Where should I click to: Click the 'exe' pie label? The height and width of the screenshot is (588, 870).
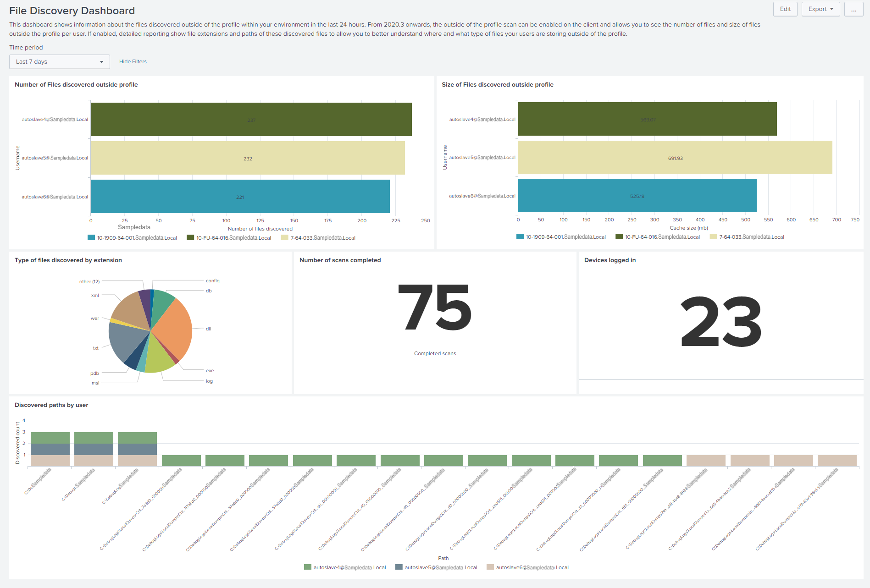click(x=210, y=371)
